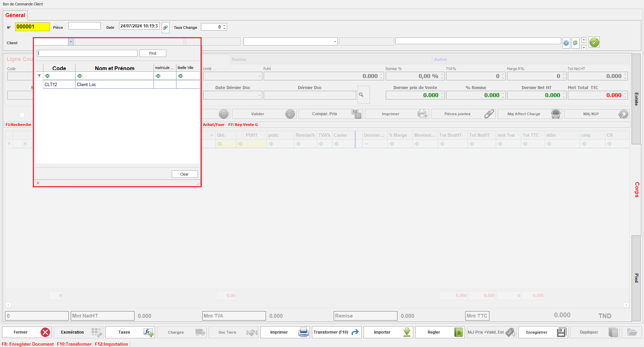Click the blue plus add-client icon

click(x=566, y=43)
